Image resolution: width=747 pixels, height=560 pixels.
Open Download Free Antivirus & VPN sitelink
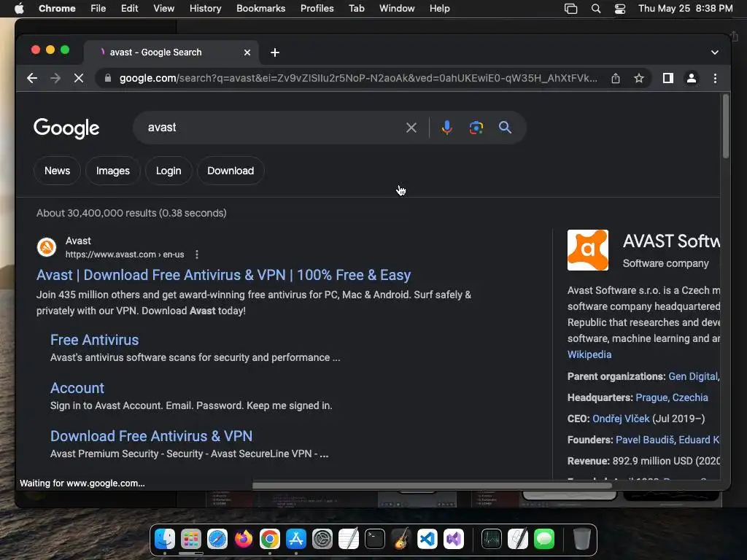(152, 436)
